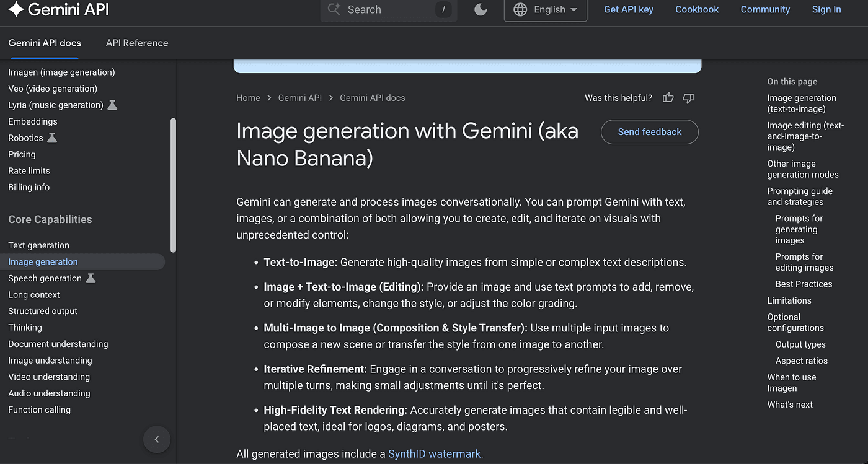Select the Gemini API docs tab
Screen dimensions: 868x464
[x=45, y=43]
